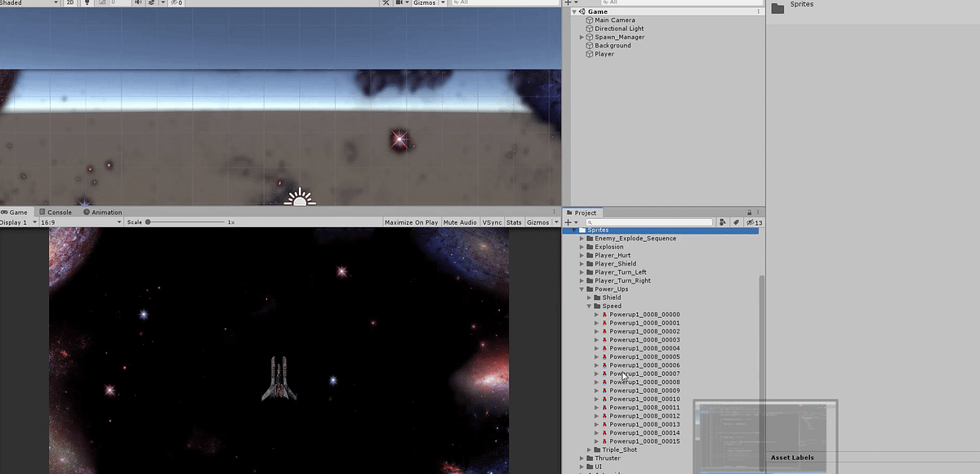Image resolution: width=980 pixels, height=474 pixels.
Task: Enable Mute Audio in Game view
Action: pyautogui.click(x=459, y=221)
